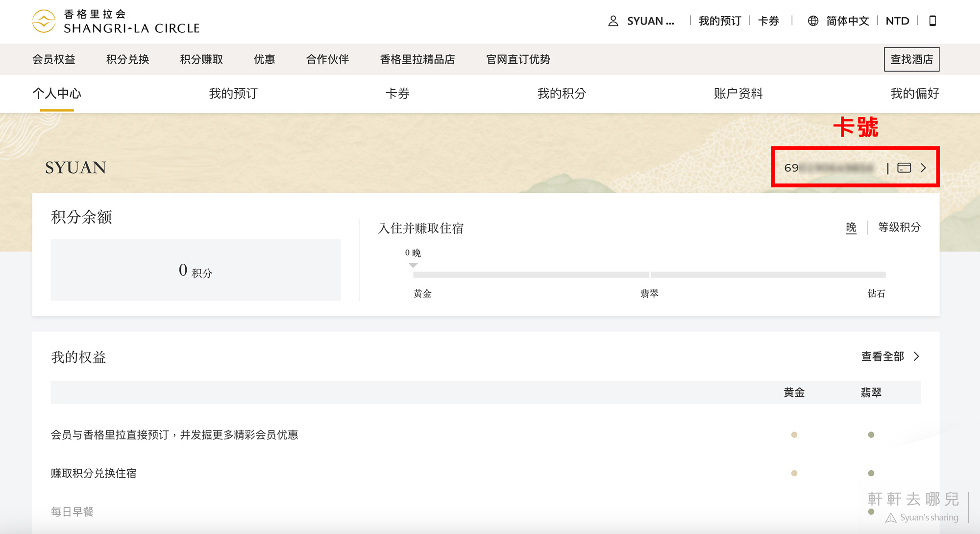The width and height of the screenshot is (980, 534).
Task: Click benefit row 每日早餐
Action: point(72,512)
